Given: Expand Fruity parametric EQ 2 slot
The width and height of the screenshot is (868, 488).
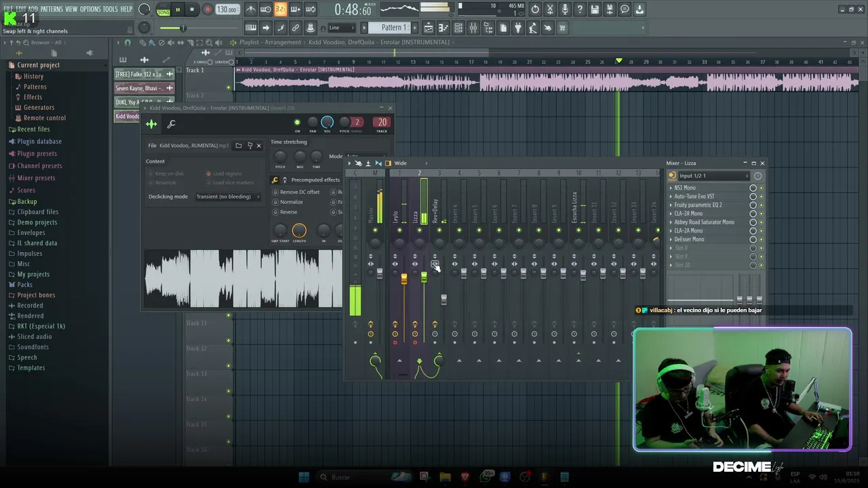Looking at the screenshot, I should coord(671,205).
